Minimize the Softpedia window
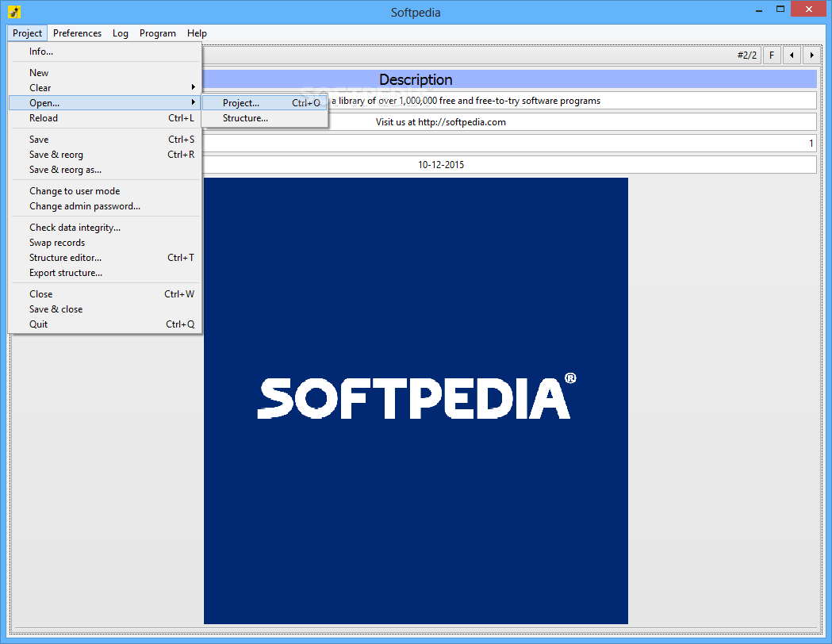This screenshot has height=644, width=832. pos(759,10)
